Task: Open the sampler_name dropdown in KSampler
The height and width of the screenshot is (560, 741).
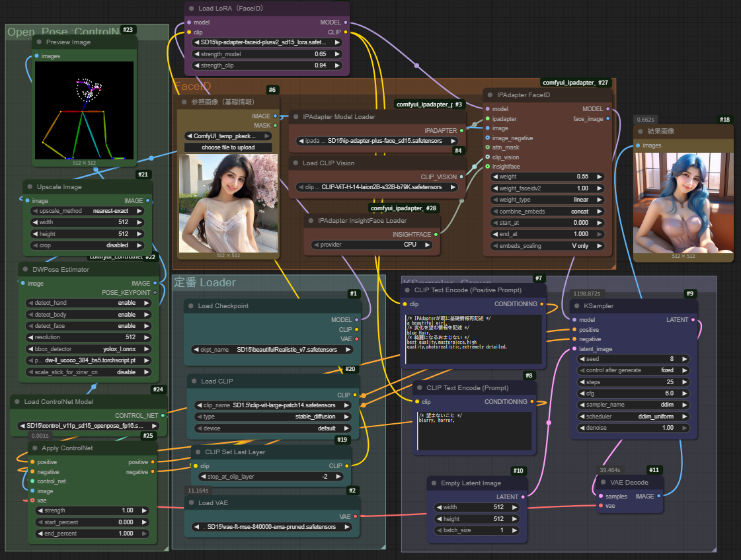Action: pos(633,405)
